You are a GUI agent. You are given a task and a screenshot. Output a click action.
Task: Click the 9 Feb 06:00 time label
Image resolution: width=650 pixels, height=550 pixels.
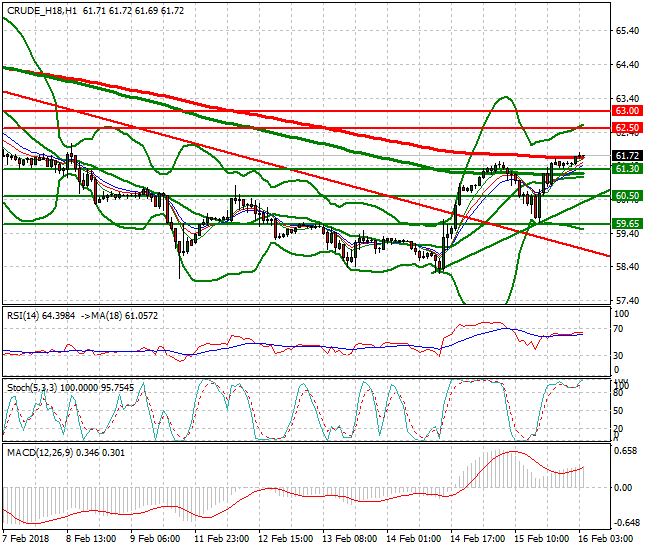click(155, 539)
